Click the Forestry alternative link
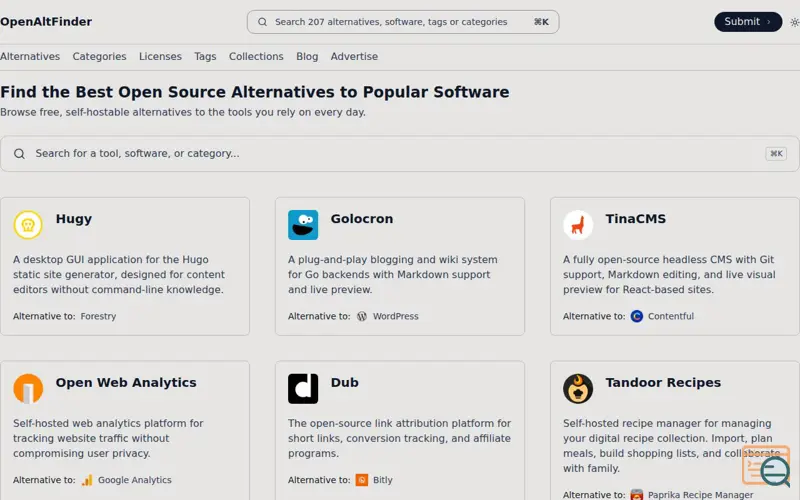800x500 pixels. coord(98,316)
